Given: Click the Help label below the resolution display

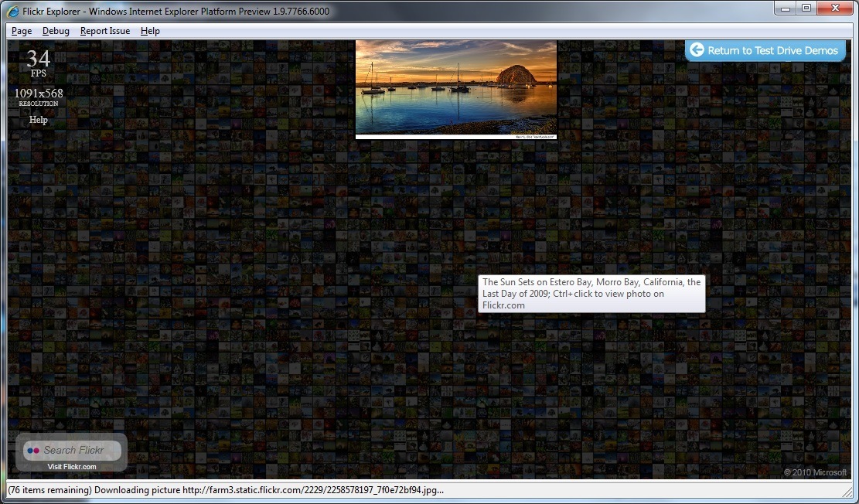Looking at the screenshot, I should click(38, 120).
